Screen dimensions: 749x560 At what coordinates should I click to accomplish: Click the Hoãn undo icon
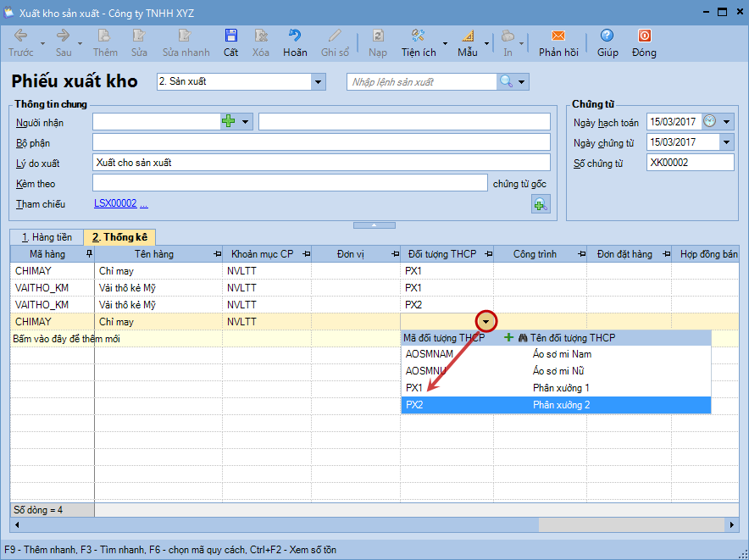(x=295, y=36)
